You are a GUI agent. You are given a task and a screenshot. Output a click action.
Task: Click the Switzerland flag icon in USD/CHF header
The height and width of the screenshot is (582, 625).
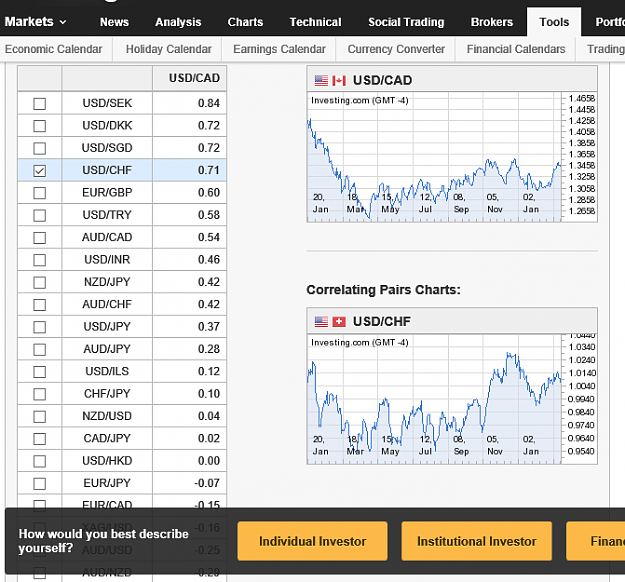[x=339, y=321]
